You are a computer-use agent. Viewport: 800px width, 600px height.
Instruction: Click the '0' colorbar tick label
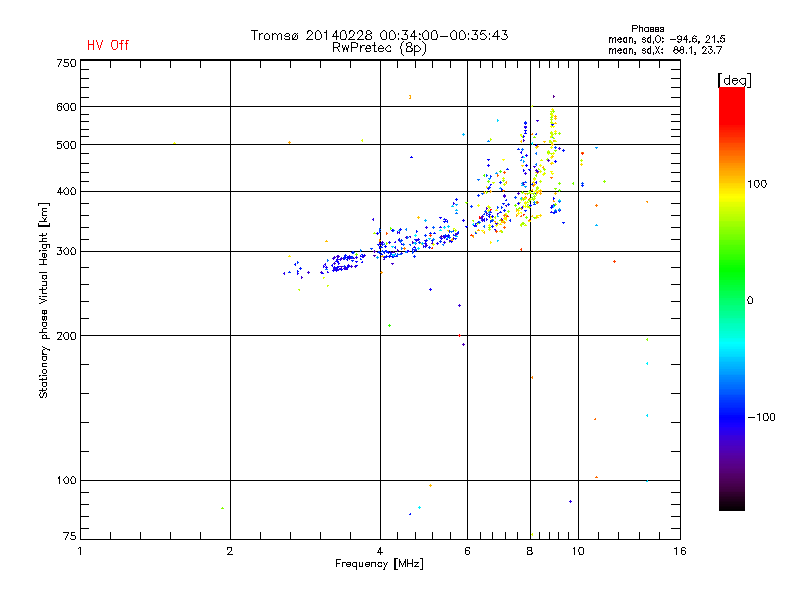pos(750,301)
